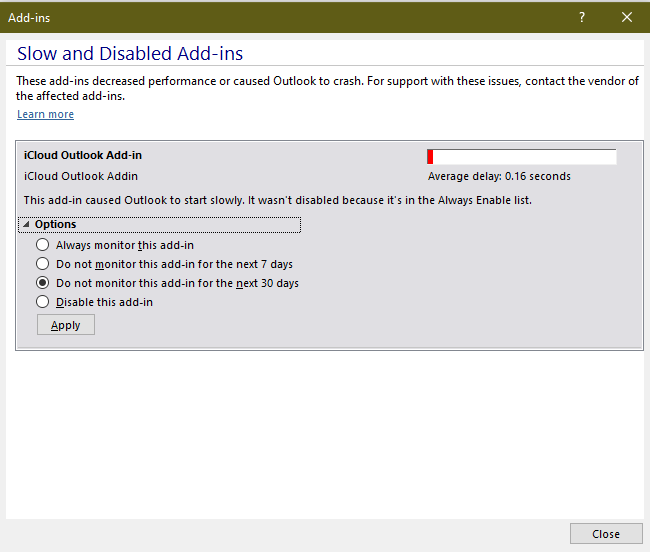Click the iCloud Outlook Addin subtitle

point(81,176)
